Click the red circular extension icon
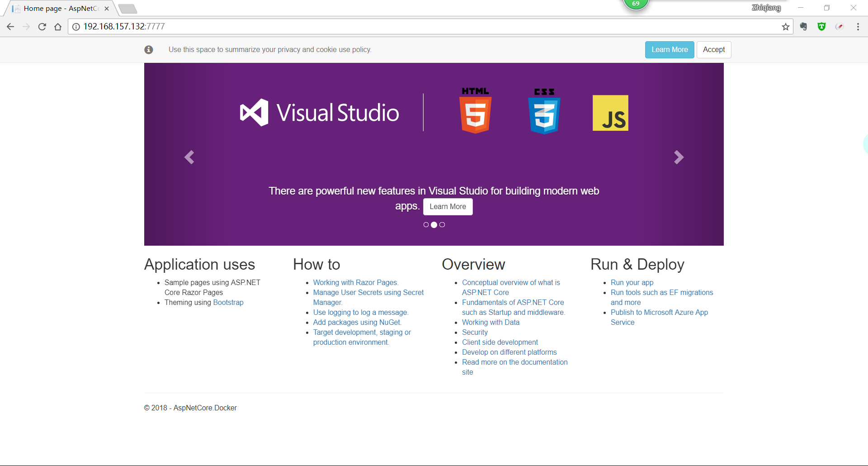Viewport: 868px width, 466px height. [x=840, y=27]
